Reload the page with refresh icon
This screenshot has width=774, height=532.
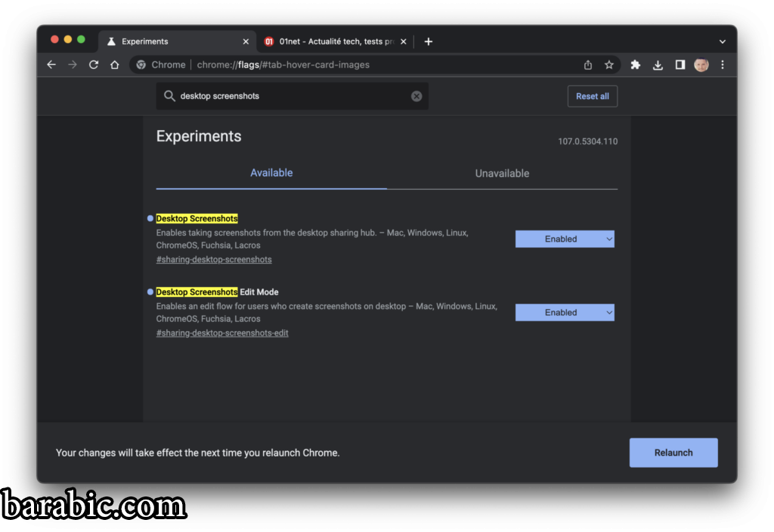pyautogui.click(x=94, y=65)
